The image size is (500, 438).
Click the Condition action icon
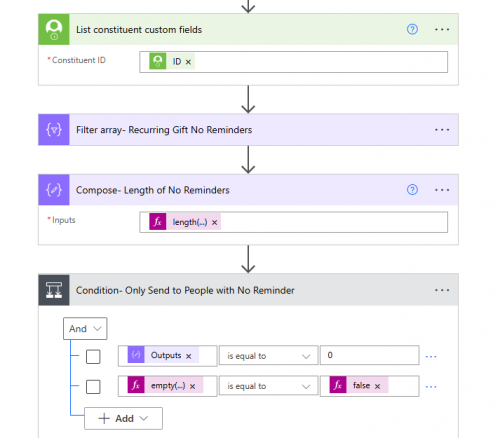pyautogui.click(x=54, y=290)
